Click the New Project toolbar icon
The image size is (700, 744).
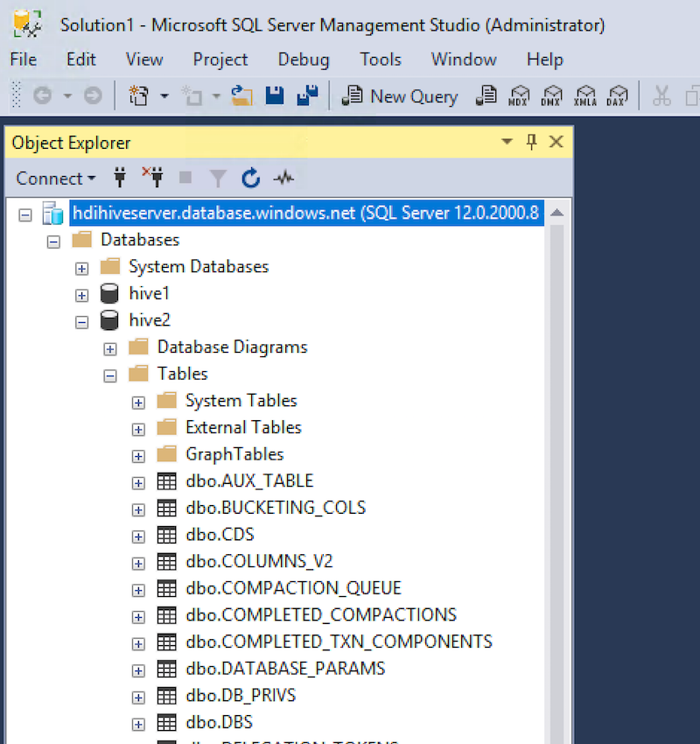coord(139,96)
